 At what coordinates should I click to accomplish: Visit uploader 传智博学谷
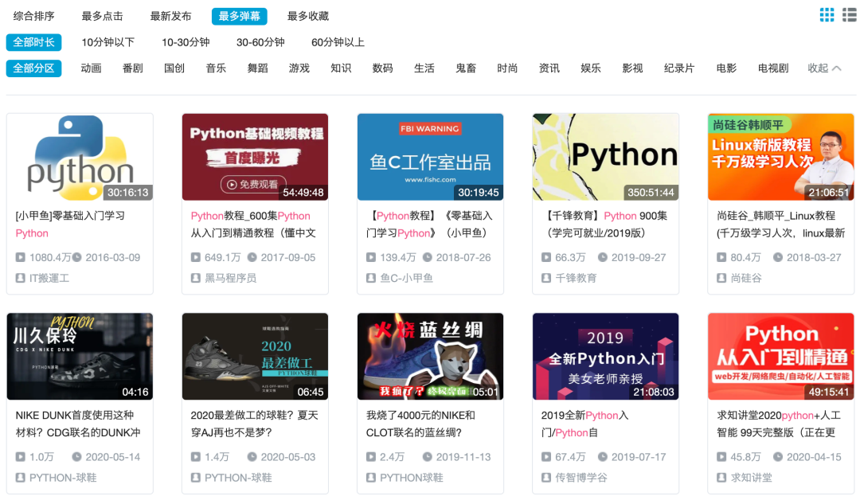(x=581, y=478)
